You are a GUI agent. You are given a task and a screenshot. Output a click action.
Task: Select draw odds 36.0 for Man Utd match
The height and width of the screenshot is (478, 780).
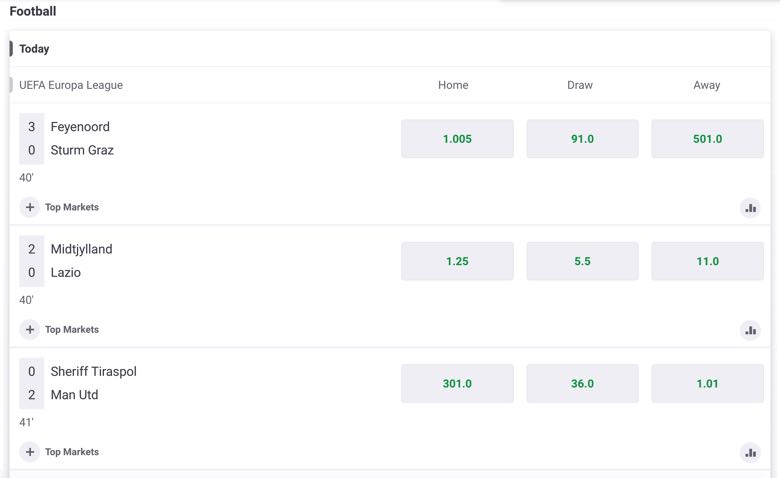pos(583,383)
